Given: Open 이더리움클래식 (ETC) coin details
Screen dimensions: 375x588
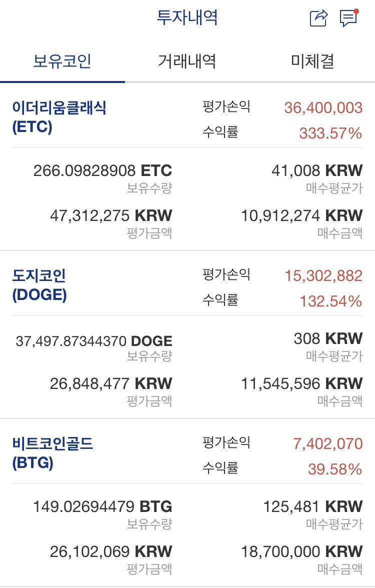Looking at the screenshot, I should point(59,117).
